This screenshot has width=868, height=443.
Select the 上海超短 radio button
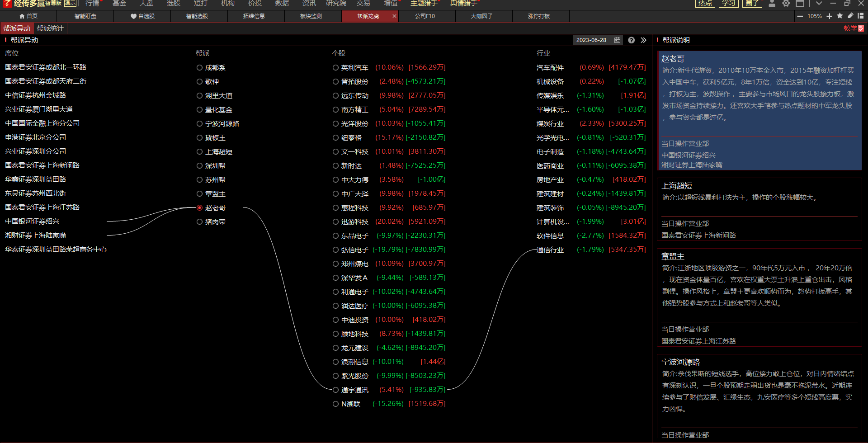pyautogui.click(x=199, y=152)
